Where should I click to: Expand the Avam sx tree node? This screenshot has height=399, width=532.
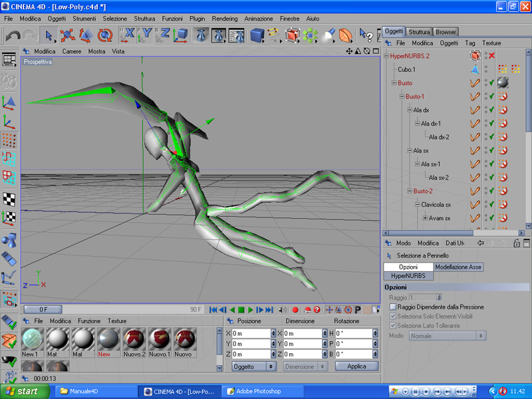coord(425,218)
